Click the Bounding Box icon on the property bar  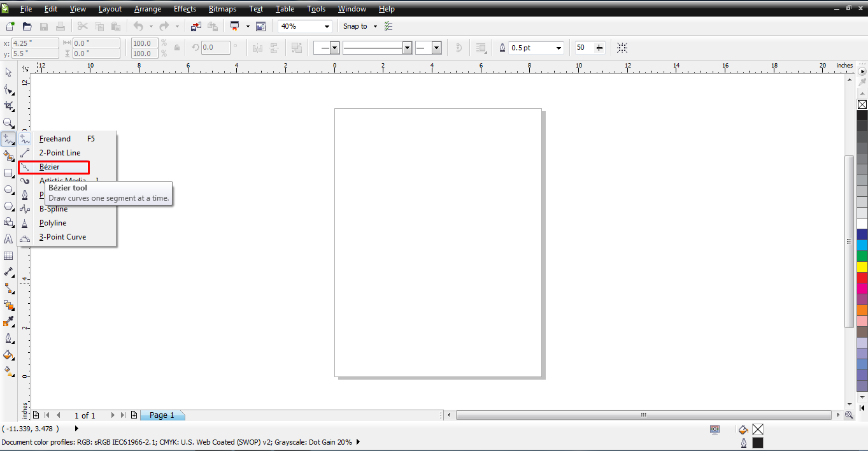[622, 48]
